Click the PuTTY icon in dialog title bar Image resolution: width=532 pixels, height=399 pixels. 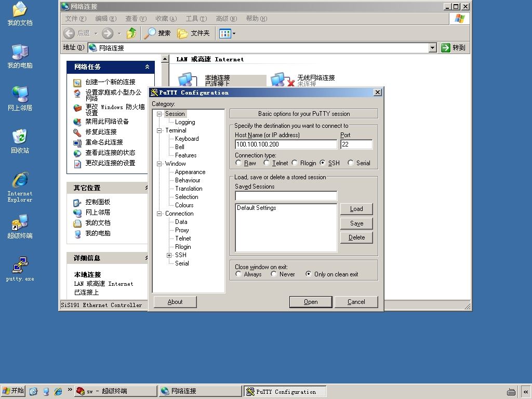click(x=154, y=92)
